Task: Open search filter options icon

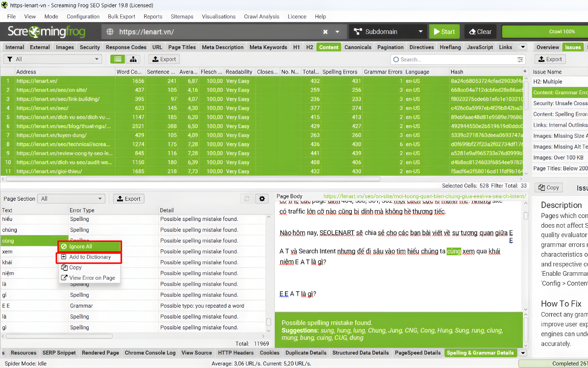Action: [520, 59]
